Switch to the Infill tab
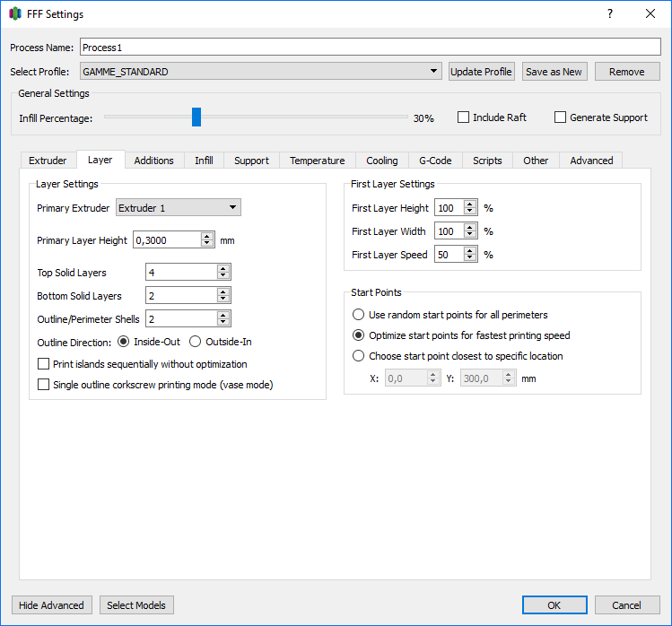The height and width of the screenshot is (626, 672). 204,161
